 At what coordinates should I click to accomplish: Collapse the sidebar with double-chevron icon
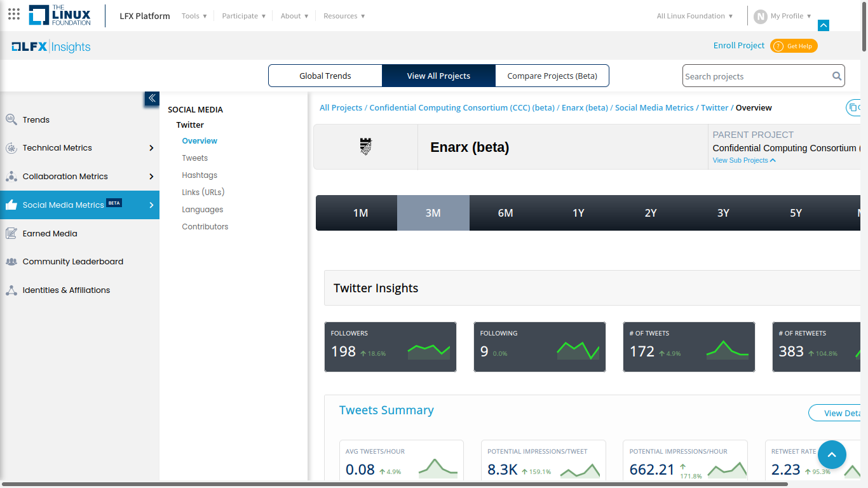tap(152, 98)
